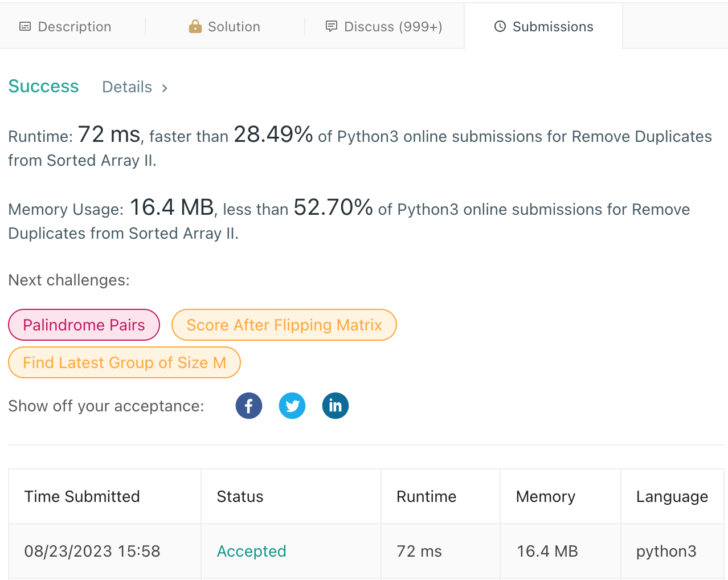
Task: Select the Submissions tab
Action: click(x=553, y=27)
